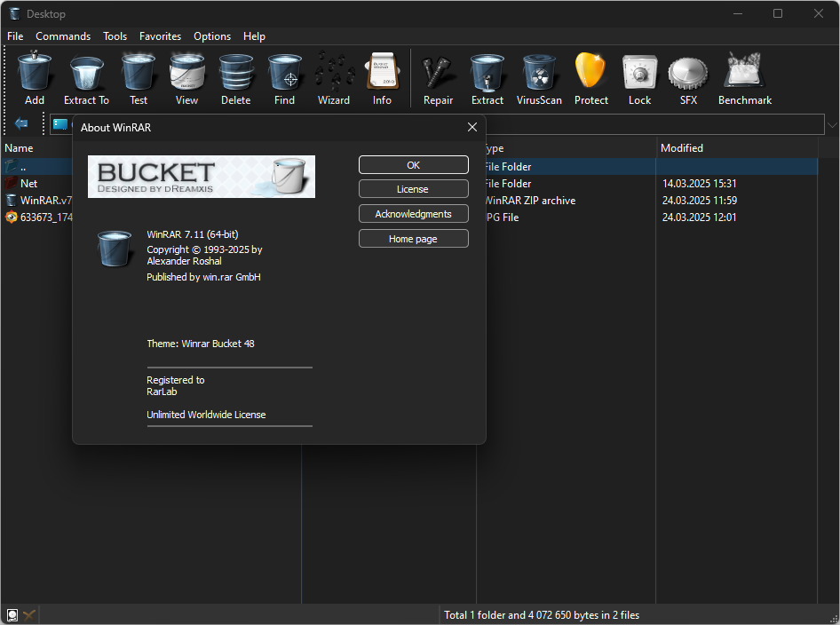Viewport: 840px width, 625px height.
Task: Open the License button
Action: tap(414, 189)
